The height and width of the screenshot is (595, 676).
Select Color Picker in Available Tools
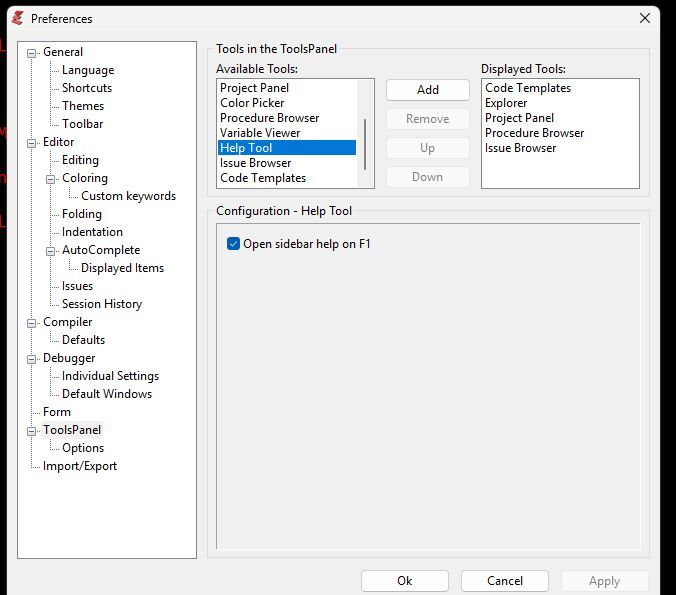click(x=253, y=103)
